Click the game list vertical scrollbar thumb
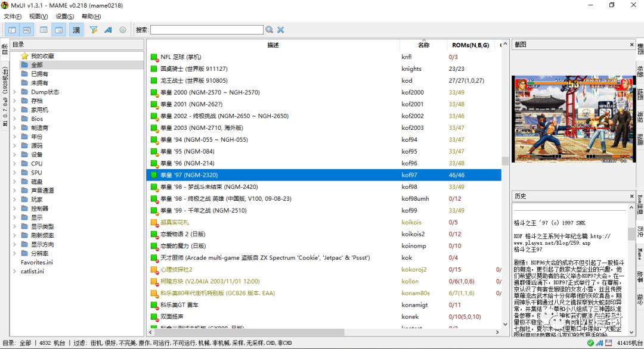 505,160
